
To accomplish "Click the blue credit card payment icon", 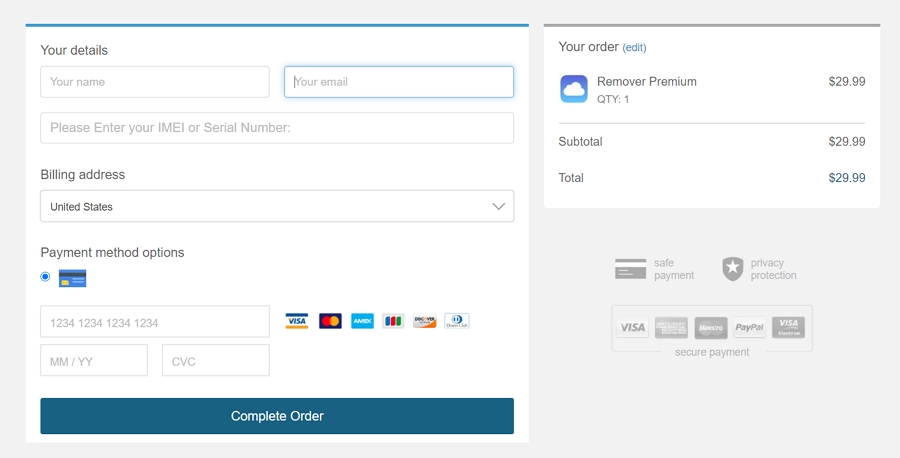I will (72, 278).
